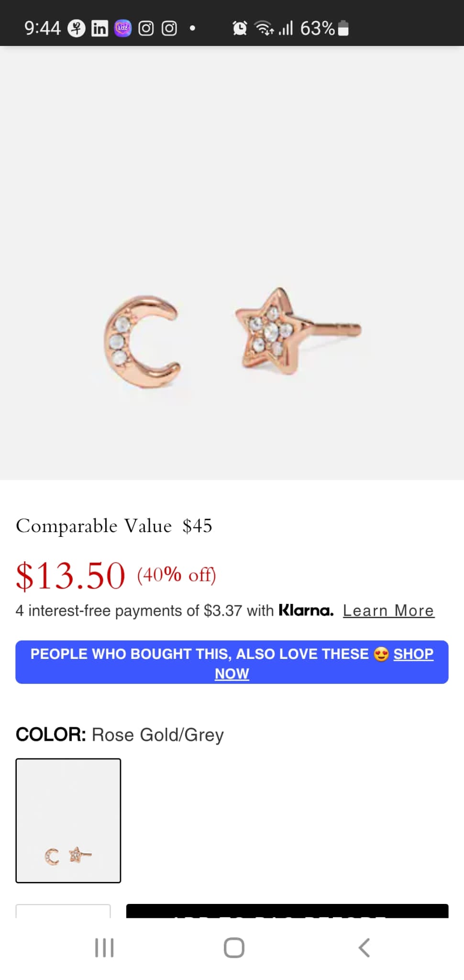Tap the LinkedIn notification icon

[99, 28]
